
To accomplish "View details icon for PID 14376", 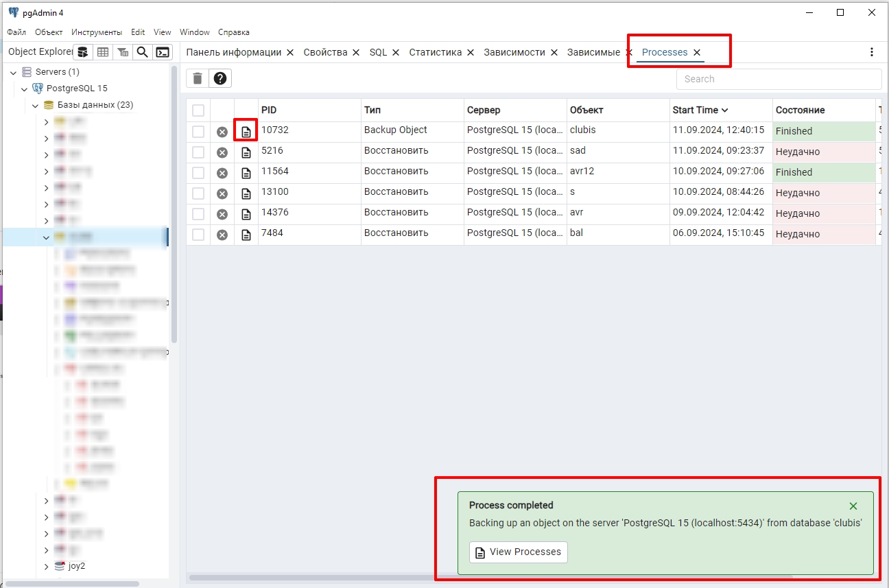I will click(246, 214).
